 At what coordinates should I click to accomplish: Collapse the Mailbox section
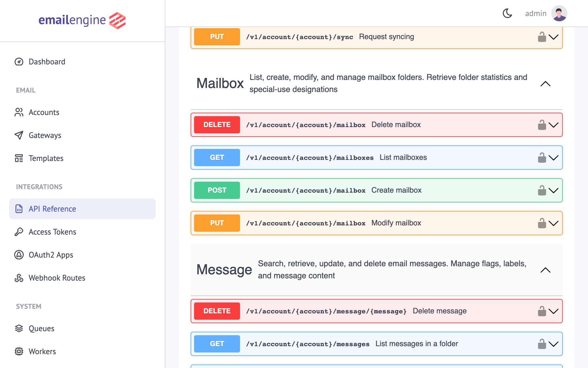[546, 84]
